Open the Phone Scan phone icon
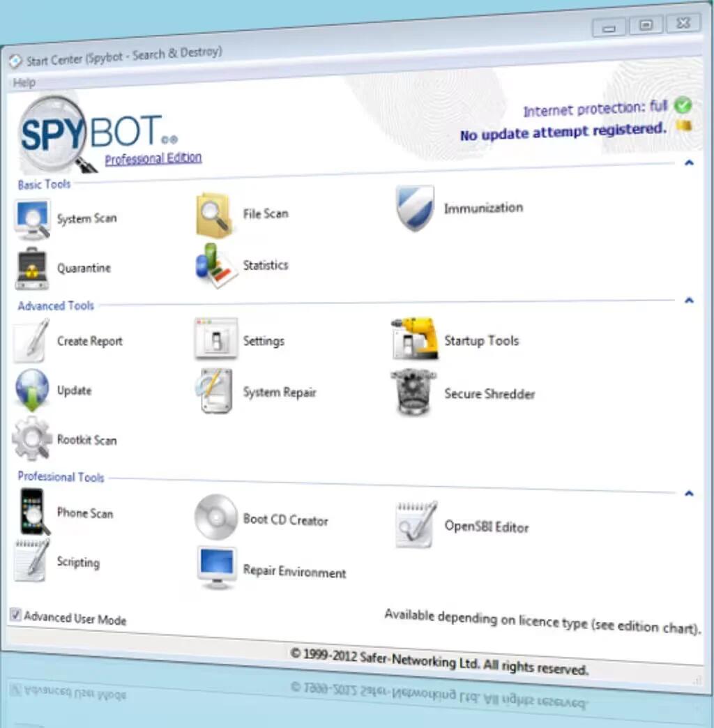The width and height of the screenshot is (714, 728). click(x=34, y=512)
